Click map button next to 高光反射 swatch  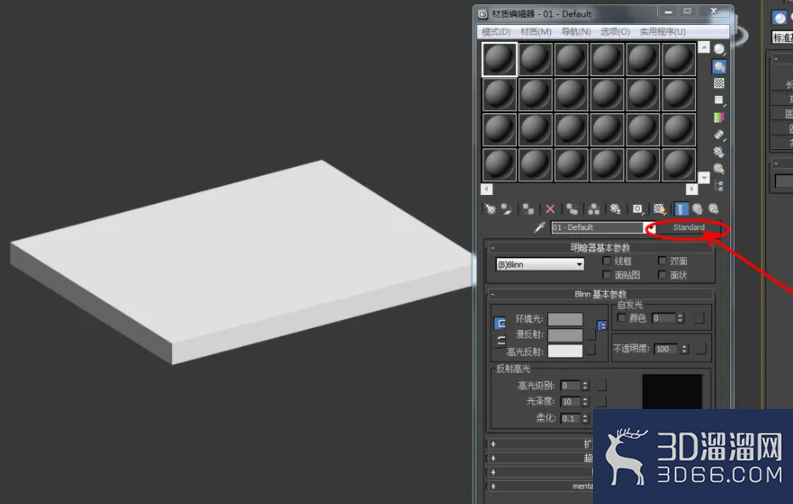coord(590,350)
